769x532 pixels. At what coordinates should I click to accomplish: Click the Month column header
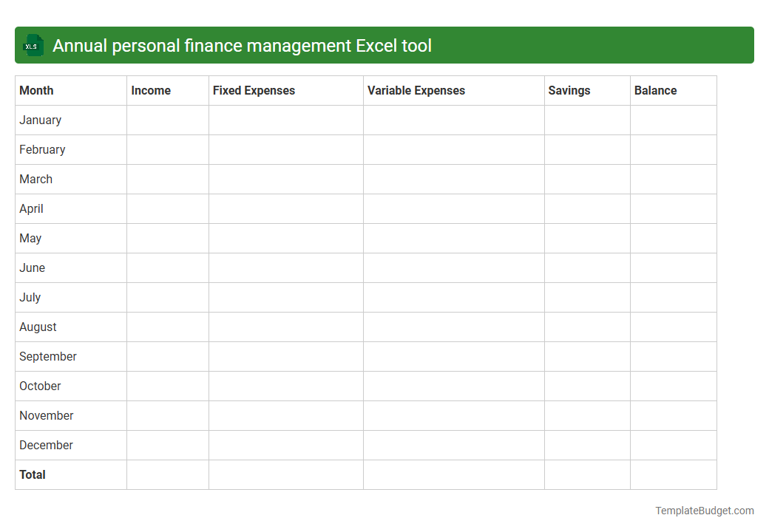pos(35,90)
